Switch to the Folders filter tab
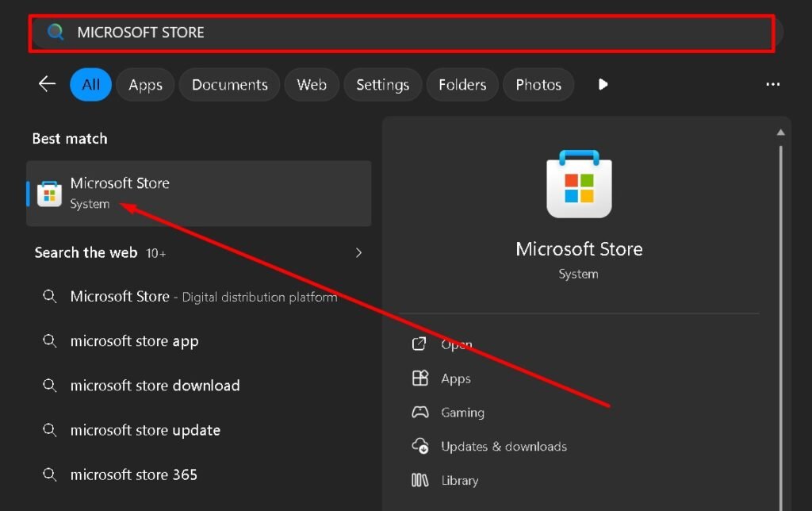 (x=462, y=84)
